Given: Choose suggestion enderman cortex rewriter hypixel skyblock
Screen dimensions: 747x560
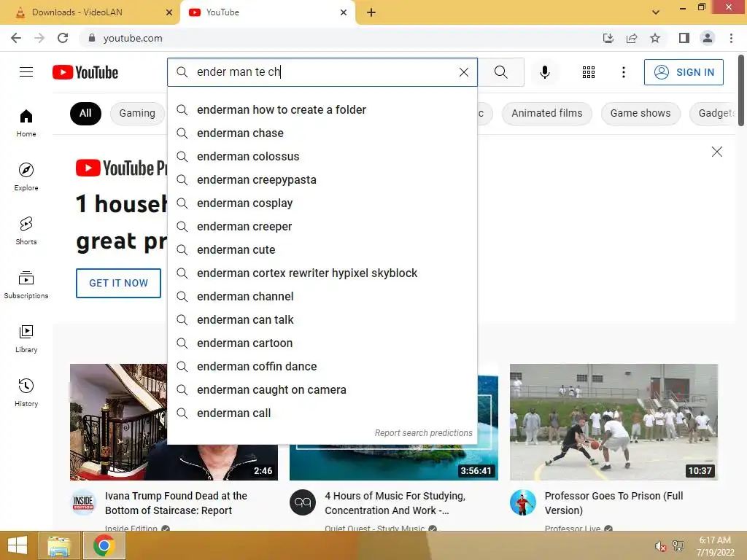Looking at the screenshot, I should pos(322,273).
